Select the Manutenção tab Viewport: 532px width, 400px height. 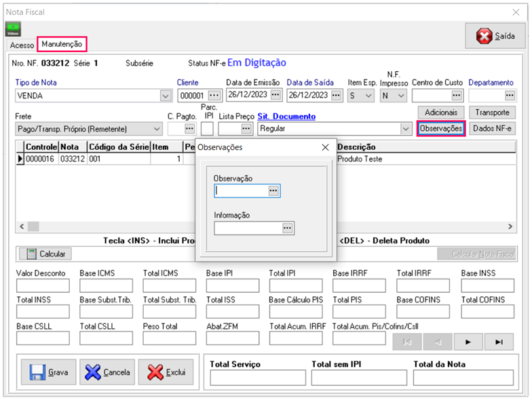[62, 44]
